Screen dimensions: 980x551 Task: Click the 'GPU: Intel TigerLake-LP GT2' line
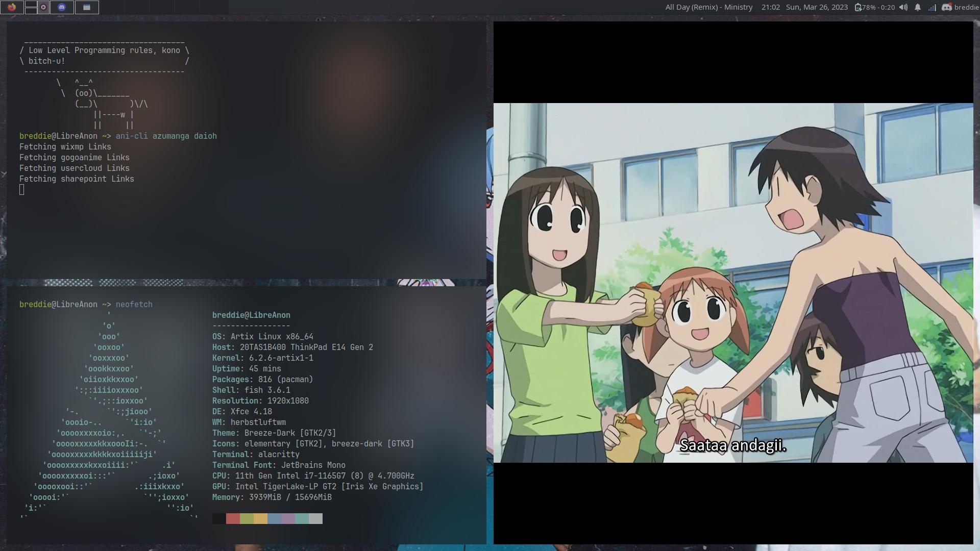click(318, 487)
